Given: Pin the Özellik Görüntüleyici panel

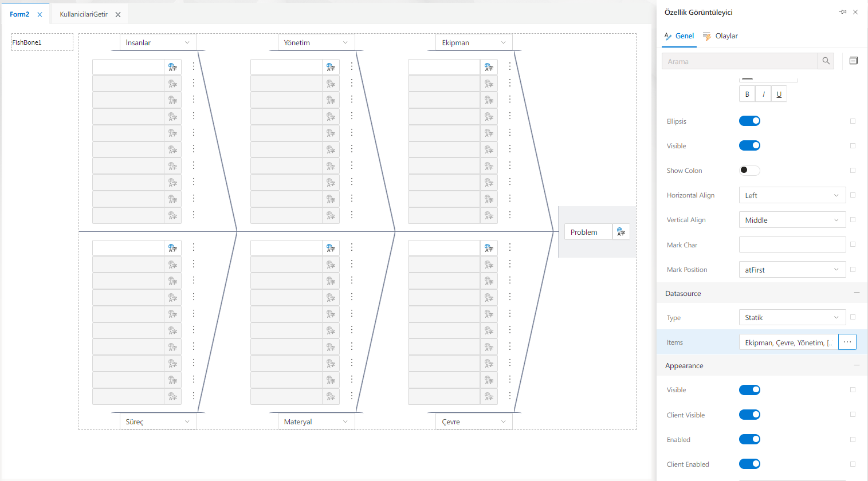Looking at the screenshot, I should 843,12.
